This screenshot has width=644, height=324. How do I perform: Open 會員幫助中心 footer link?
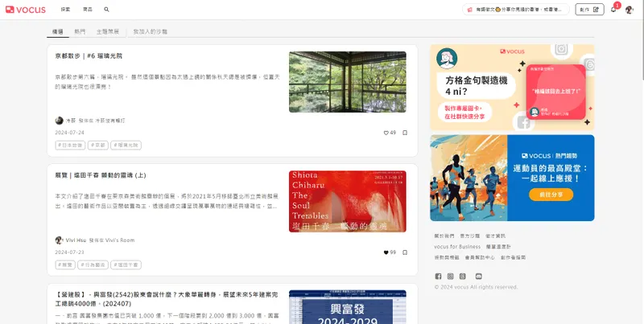point(480,257)
